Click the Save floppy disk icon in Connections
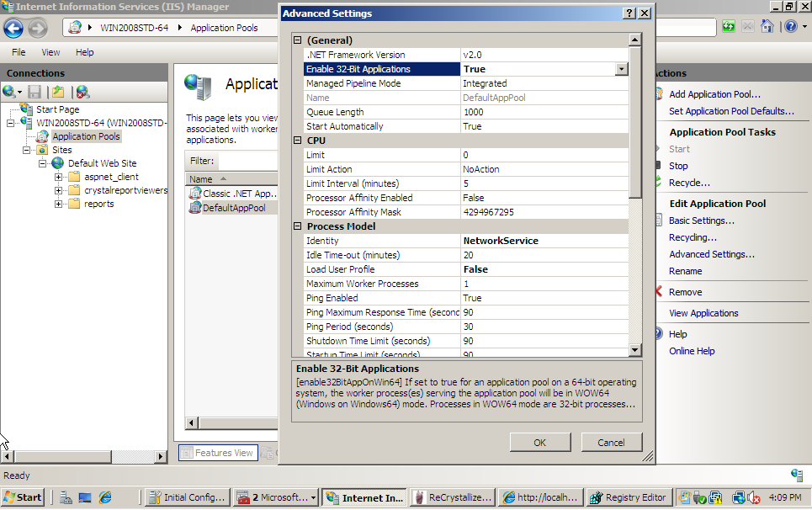The width and height of the screenshot is (812, 510). [34, 93]
